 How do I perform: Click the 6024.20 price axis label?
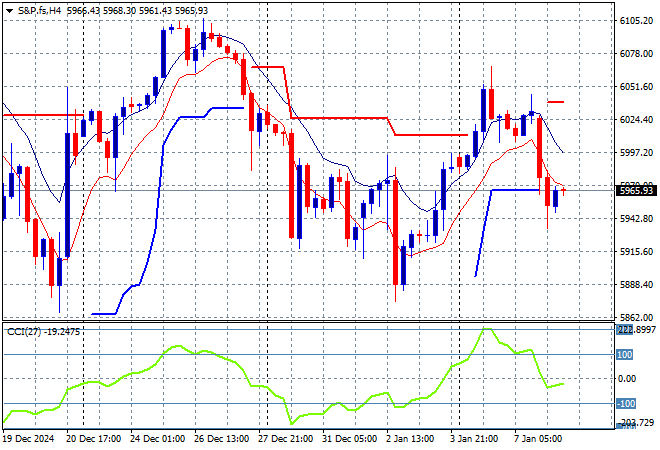[x=636, y=120]
